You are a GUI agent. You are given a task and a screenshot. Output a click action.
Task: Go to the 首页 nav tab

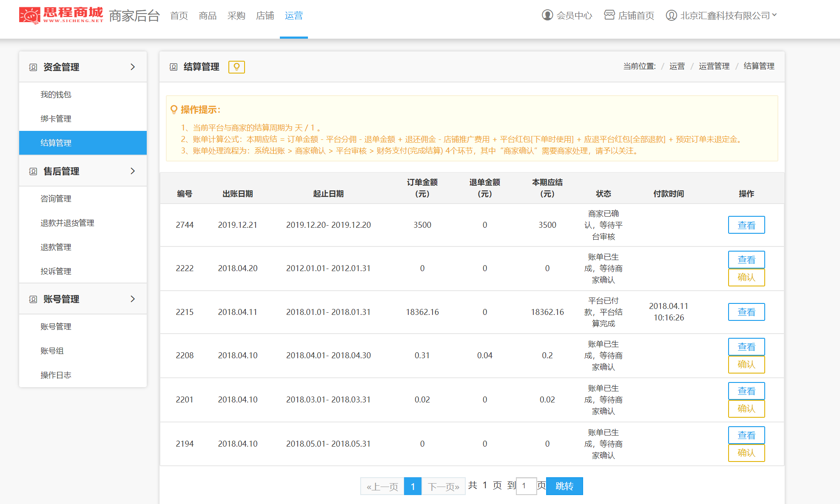[179, 16]
